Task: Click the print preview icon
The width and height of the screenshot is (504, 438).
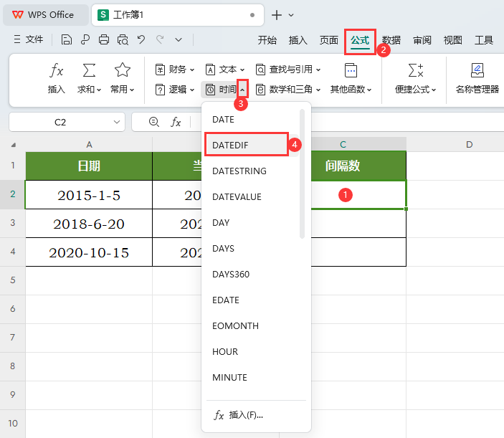Action: (123, 40)
